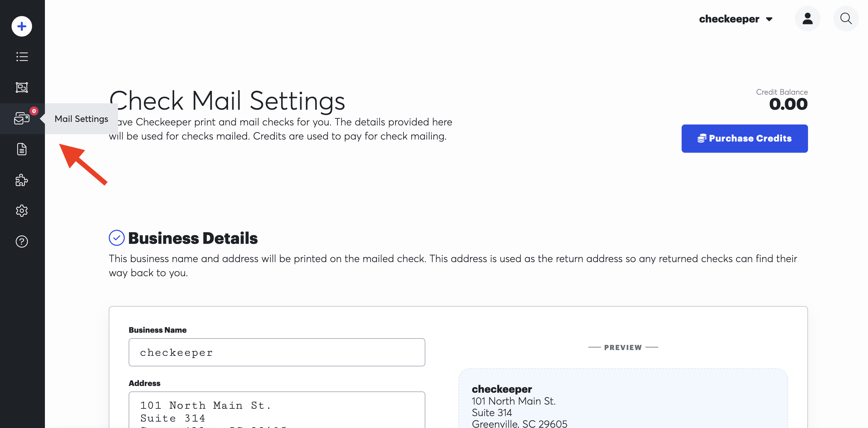Open the help question mark icon
868x428 pixels.
point(22,241)
